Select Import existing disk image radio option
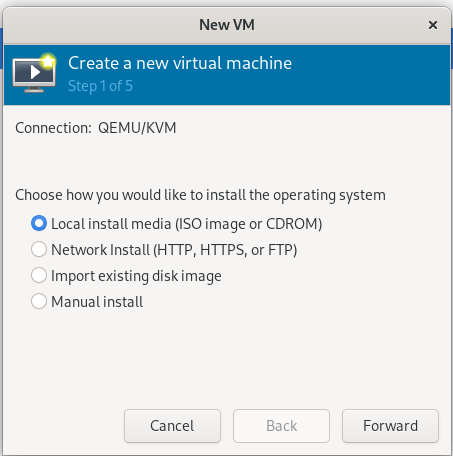This screenshot has width=453, height=456. (x=39, y=275)
